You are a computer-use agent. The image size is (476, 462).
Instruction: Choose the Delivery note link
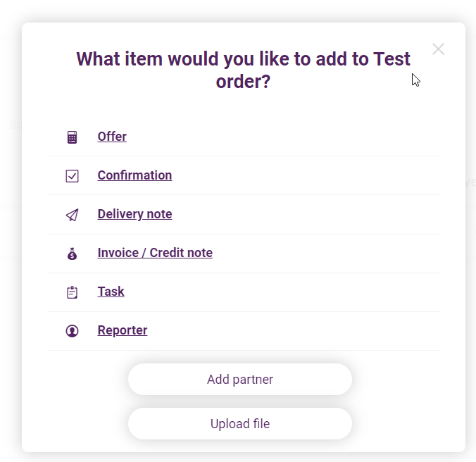134,214
